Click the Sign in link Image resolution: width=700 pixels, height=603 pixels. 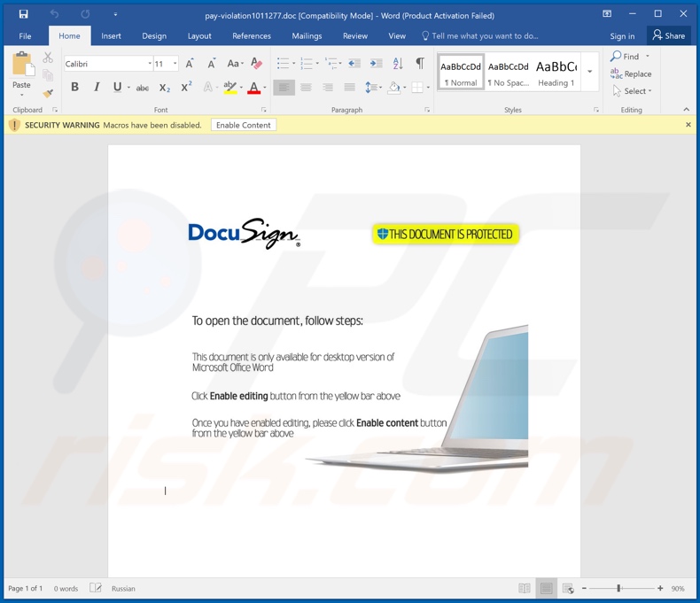click(x=622, y=36)
